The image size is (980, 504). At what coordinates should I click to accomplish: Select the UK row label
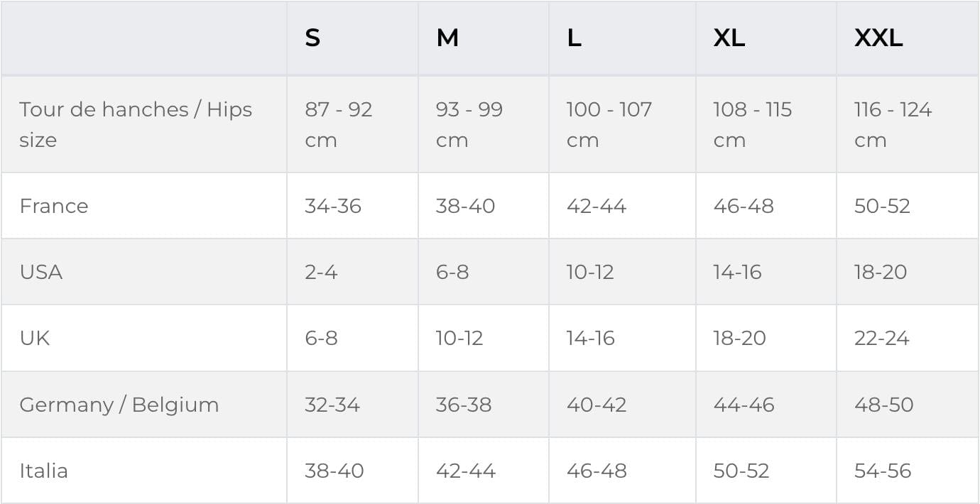coord(35,338)
